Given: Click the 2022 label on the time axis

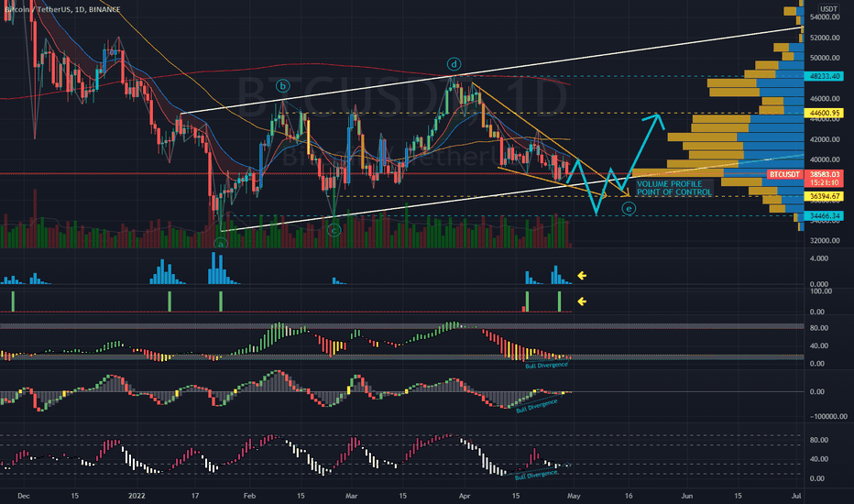Looking at the screenshot, I should click(137, 496).
